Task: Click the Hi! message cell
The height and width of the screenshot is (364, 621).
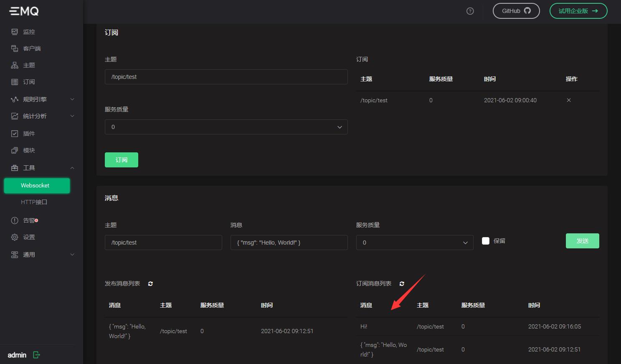Action: [x=364, y=326]
